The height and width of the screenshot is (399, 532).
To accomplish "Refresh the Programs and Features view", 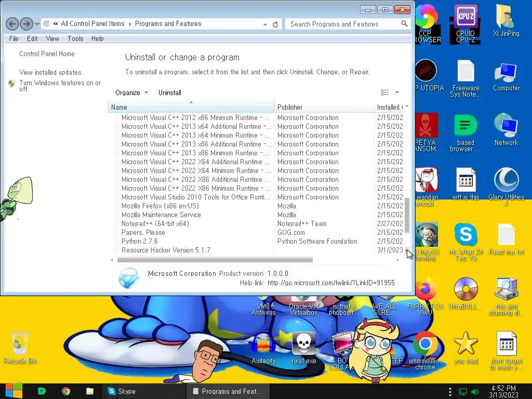I will (275, 24).
